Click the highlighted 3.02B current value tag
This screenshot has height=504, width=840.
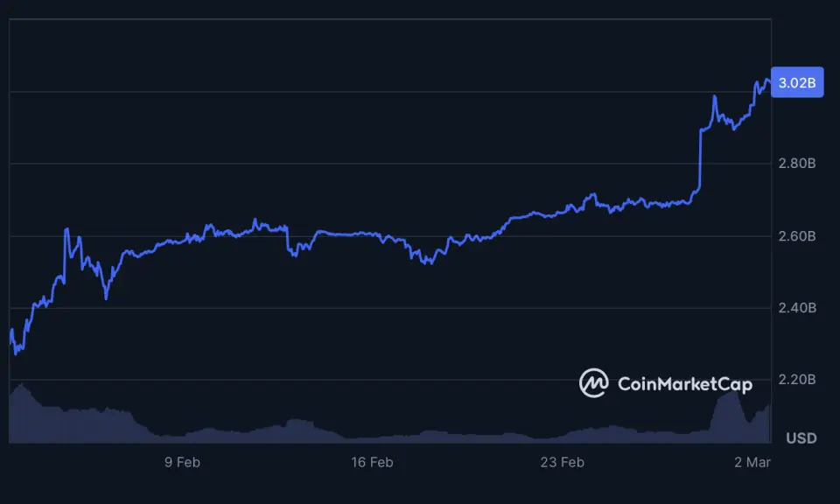pyautogui.click(x=797, y=83)
